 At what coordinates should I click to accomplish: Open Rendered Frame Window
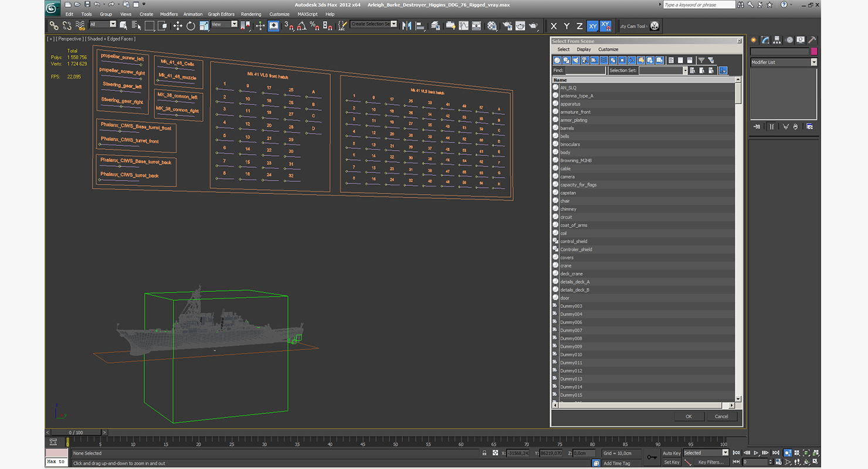point(520,26)
